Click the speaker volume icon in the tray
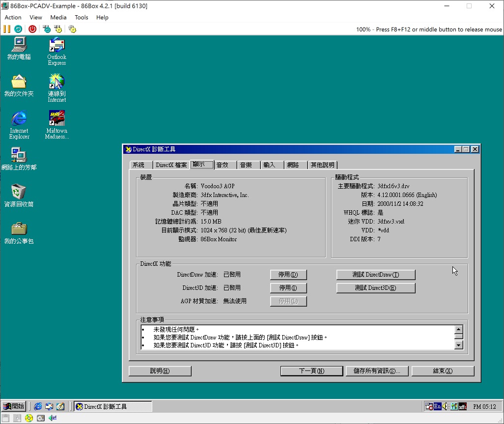504x424 pixels. click(445, 406)
